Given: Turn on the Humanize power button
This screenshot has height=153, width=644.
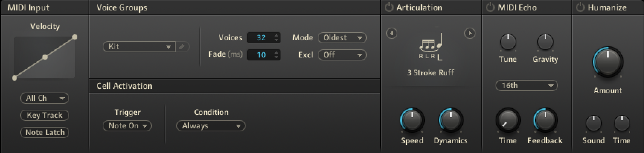Looking at the screenshot, I should [580, 7].
